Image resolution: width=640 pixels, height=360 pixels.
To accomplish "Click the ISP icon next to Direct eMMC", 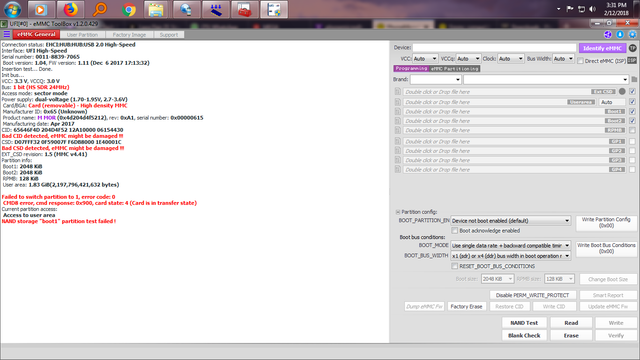I will [632, 60].
